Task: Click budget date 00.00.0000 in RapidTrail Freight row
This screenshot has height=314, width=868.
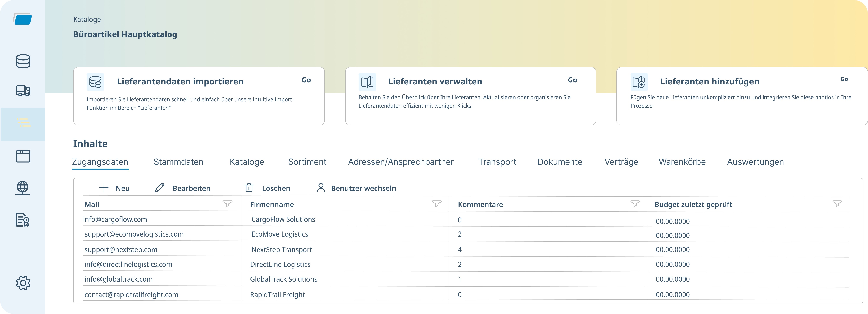Action: point(672,295)
